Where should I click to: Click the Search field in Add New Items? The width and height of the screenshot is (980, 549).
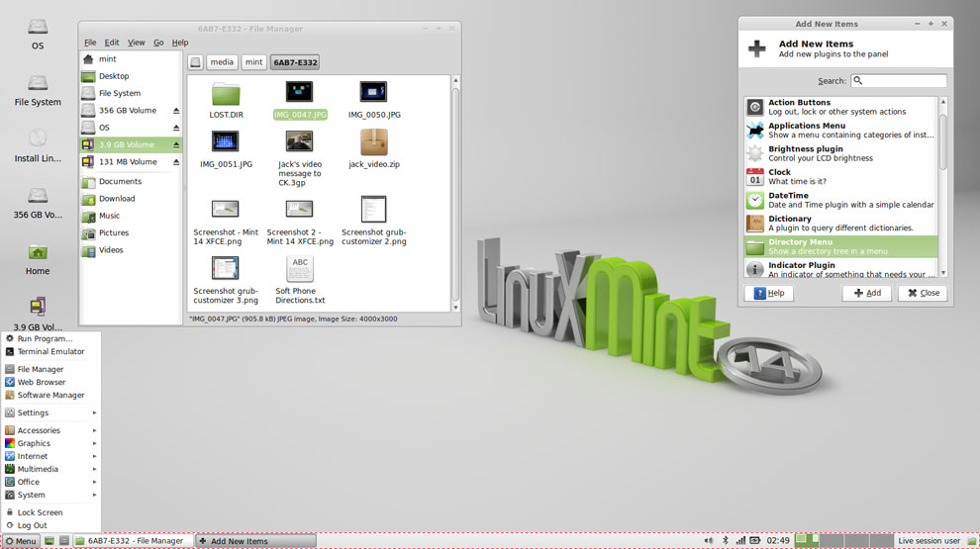(899, 80)
